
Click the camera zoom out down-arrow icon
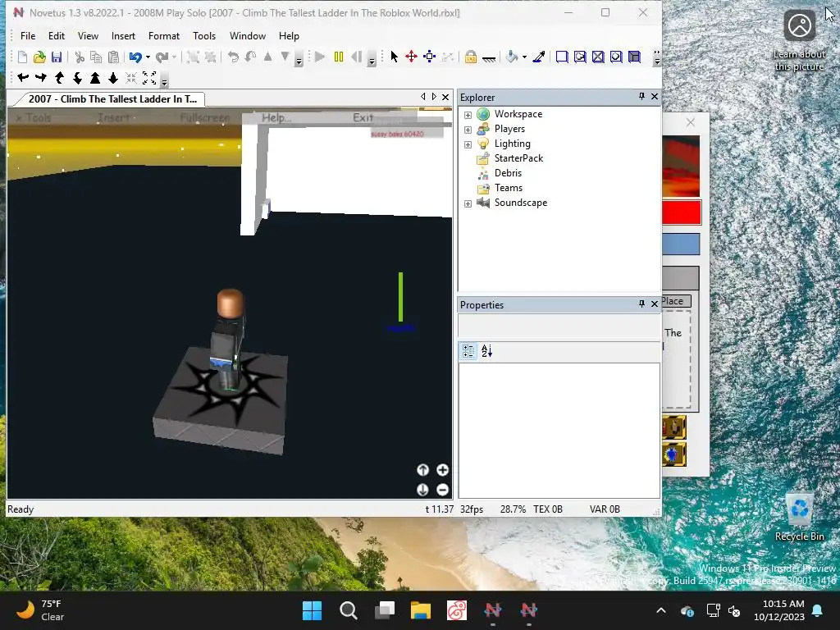coord(113,78)
